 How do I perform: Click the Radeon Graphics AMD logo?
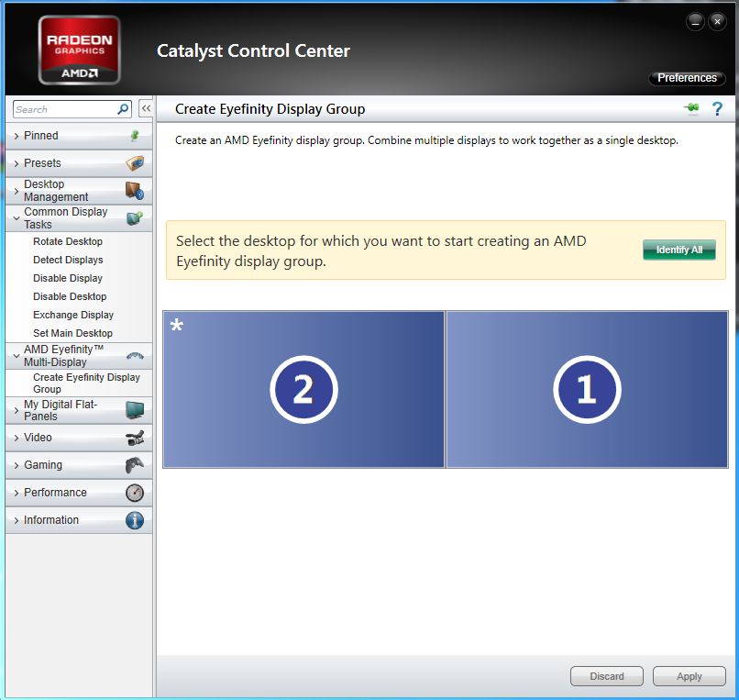(79, 50)
